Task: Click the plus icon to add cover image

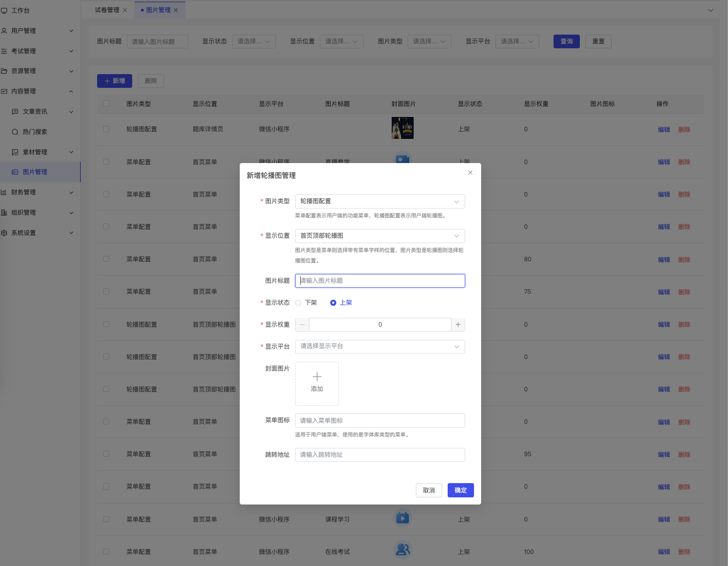Action: [317, 377]
